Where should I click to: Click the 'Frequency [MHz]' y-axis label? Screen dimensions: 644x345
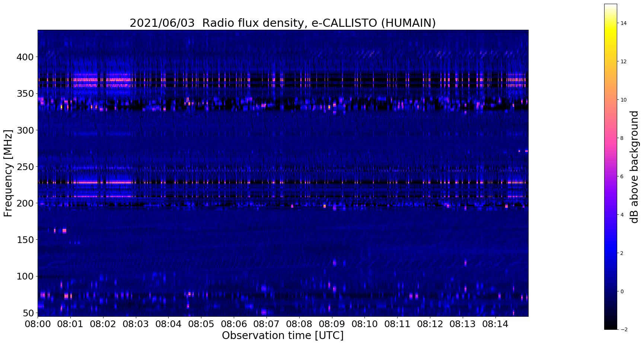pos(8,173)
